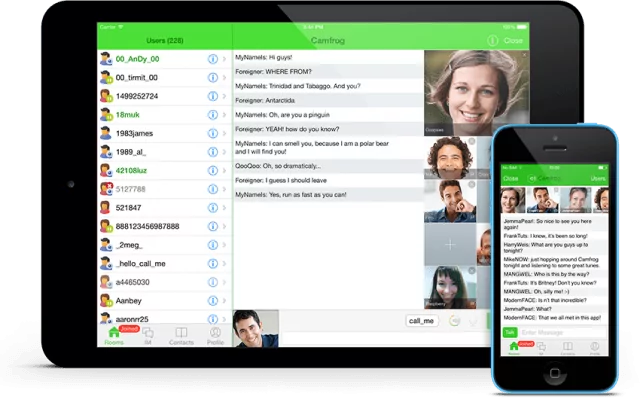Open info icon for 00_AnDy_00
The image size is (640, 399).
coord(213,59)
